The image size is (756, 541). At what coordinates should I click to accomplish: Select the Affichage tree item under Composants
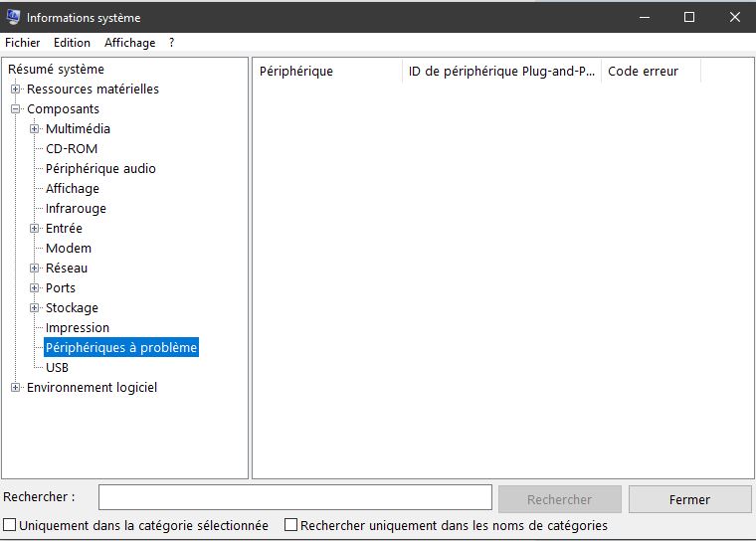(73, 189)
